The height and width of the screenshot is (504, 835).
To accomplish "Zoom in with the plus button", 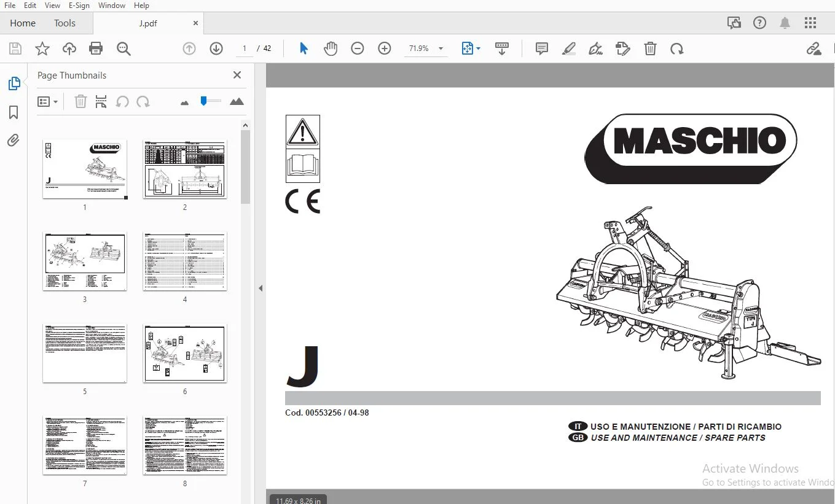I will point(385,48).
